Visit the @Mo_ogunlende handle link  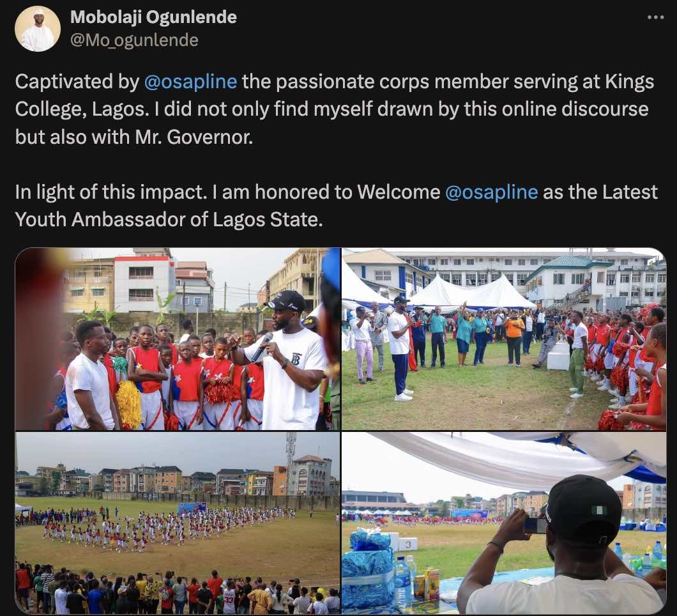click(134, 40)
